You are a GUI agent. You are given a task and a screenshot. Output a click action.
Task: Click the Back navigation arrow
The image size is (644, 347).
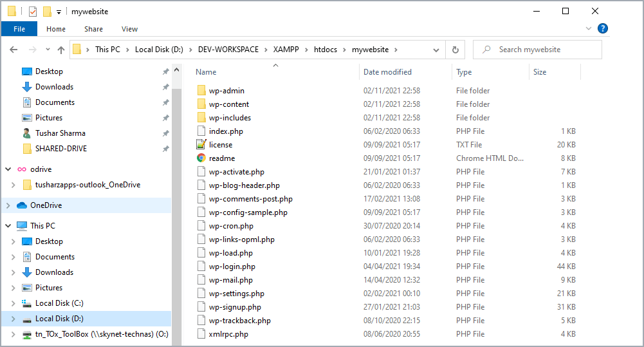coord(14,50)
